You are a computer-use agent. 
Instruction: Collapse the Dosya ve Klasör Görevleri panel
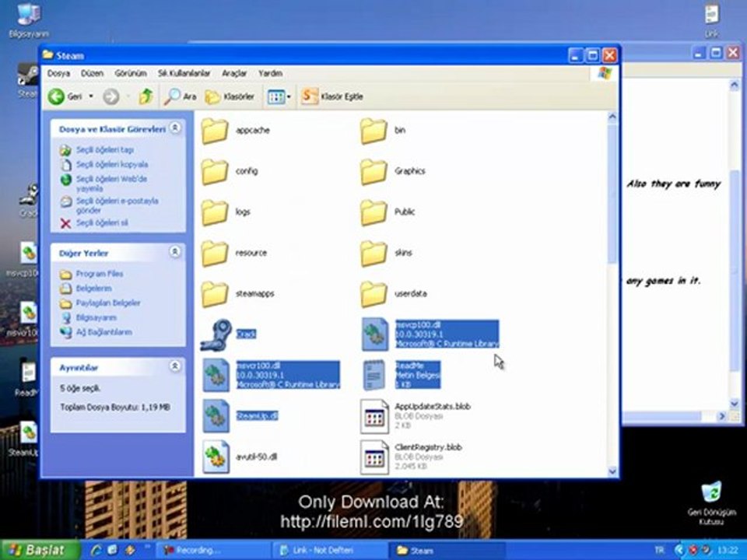point(175,128)
